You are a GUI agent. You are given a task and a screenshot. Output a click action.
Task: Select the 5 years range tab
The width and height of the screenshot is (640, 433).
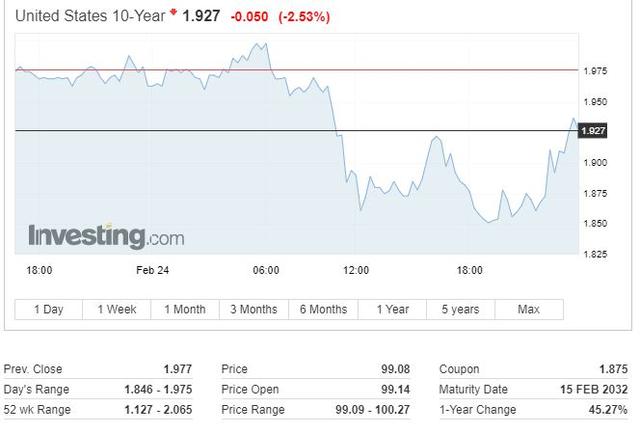[460, 309]
